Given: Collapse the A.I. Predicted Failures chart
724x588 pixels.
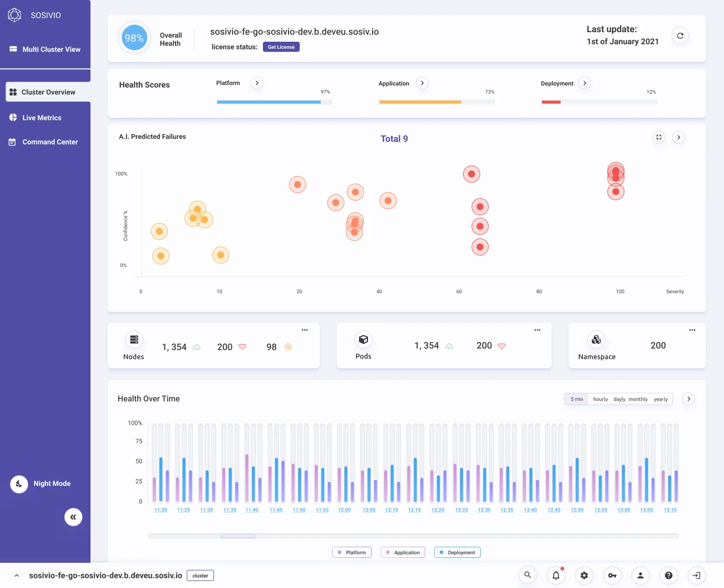Looking at the screenshot, I should click(659, 137).
